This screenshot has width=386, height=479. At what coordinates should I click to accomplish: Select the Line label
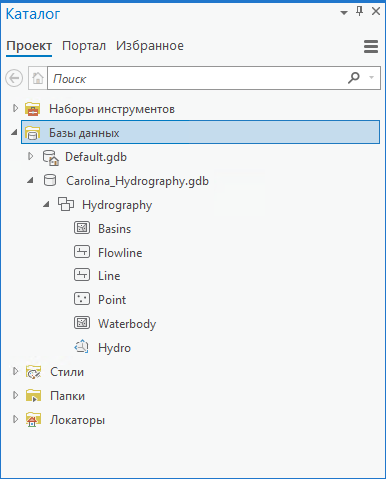[x=109, y=276]
